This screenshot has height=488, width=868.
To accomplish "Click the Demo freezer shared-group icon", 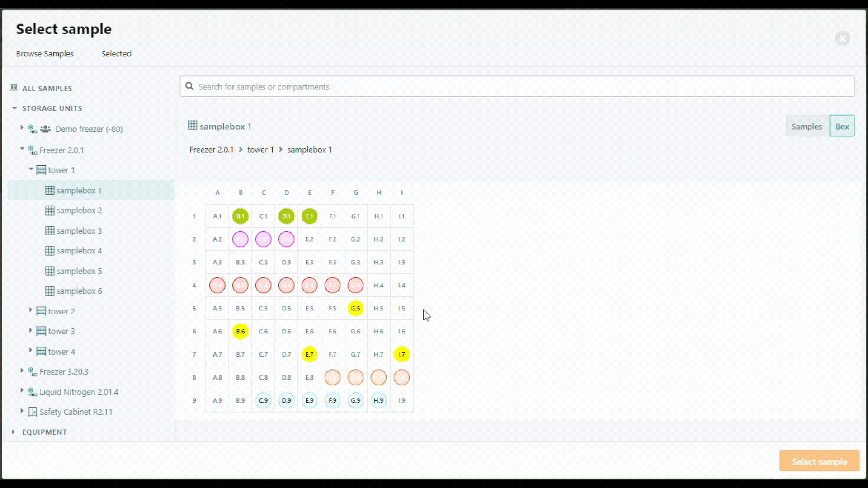I will [x=45, y=129].
